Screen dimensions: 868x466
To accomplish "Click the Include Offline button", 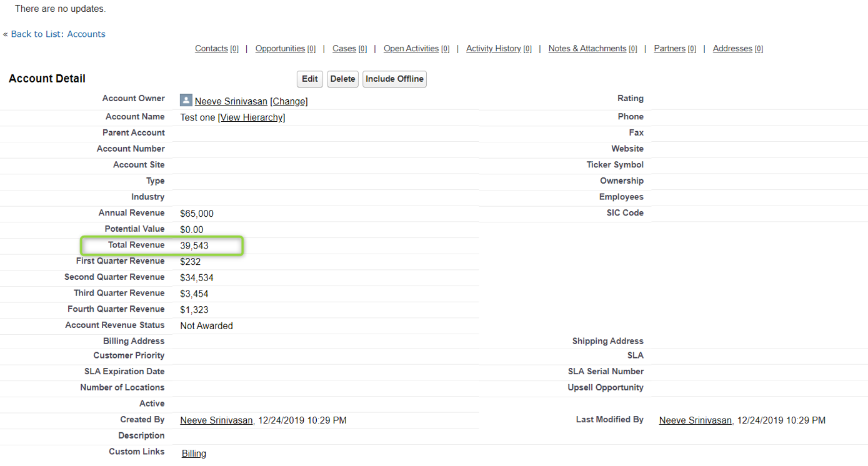I will tap(394, 79).
